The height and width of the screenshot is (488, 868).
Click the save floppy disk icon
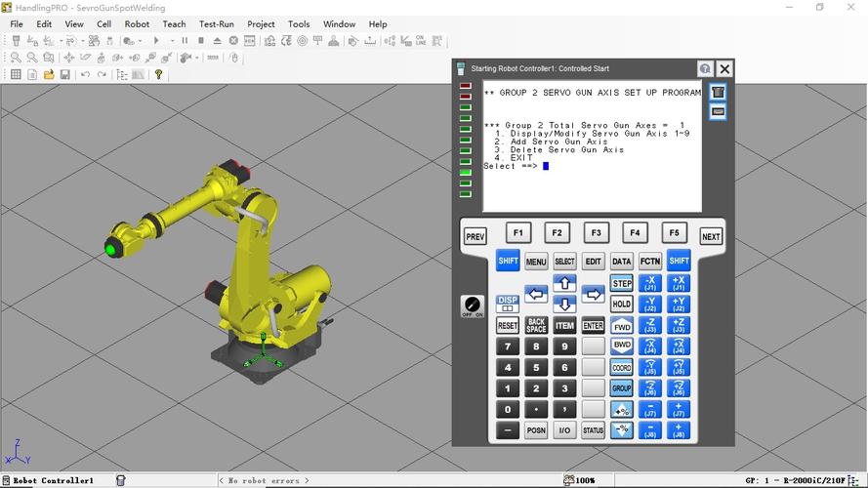click(64, 74)
